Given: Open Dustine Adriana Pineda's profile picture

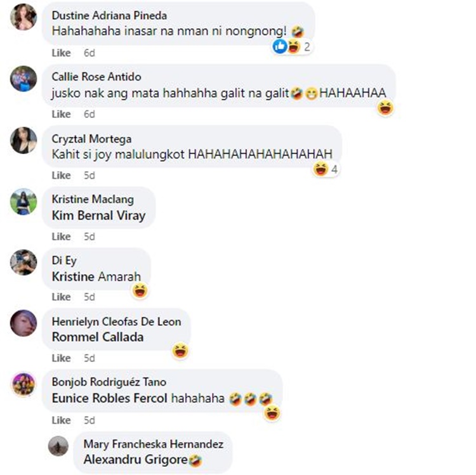Looking at the screenshot, I should pos(23,17).
